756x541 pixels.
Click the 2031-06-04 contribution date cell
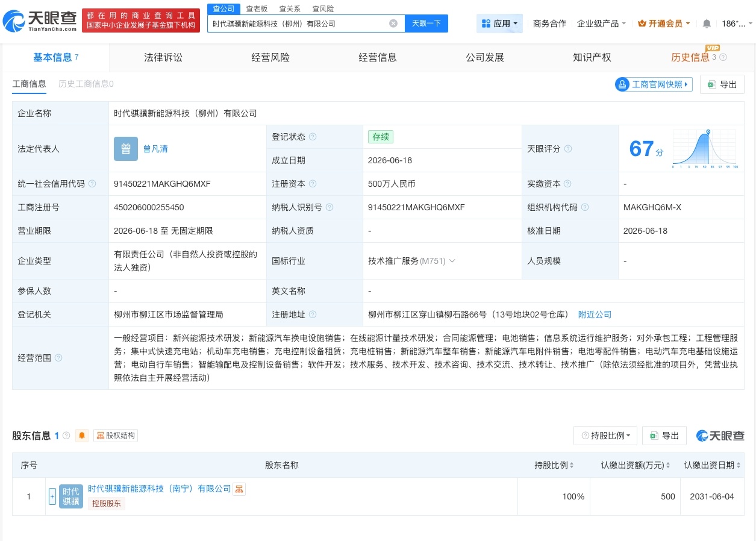[712, 496]
